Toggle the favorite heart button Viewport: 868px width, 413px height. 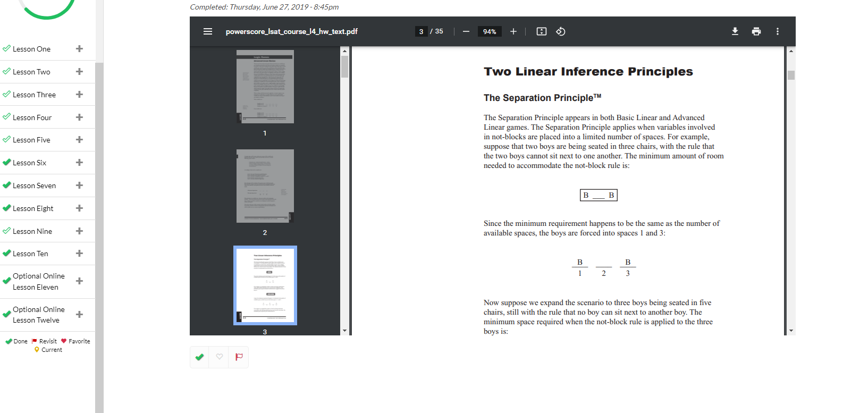tap(220, 357)
